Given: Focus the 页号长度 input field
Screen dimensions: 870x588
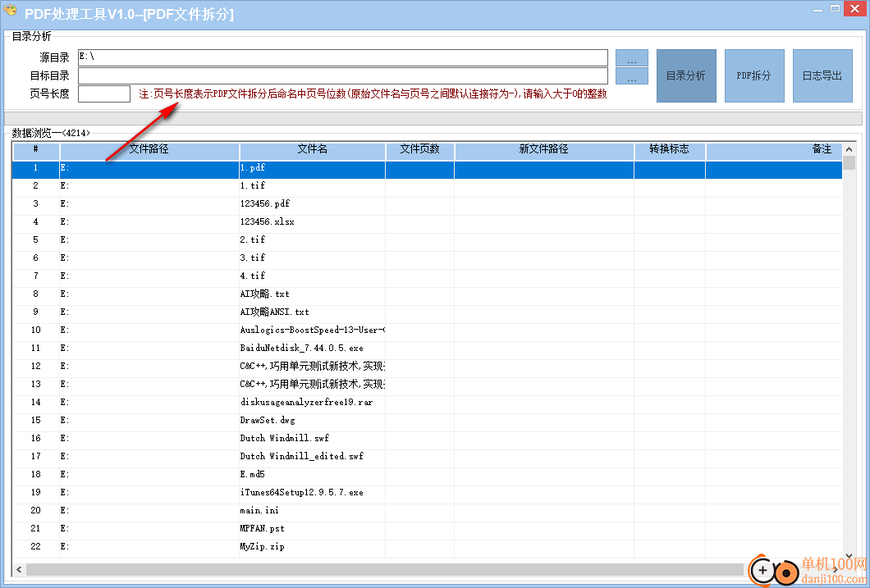Looking at the screenshot, I should (x=104, y=93).
